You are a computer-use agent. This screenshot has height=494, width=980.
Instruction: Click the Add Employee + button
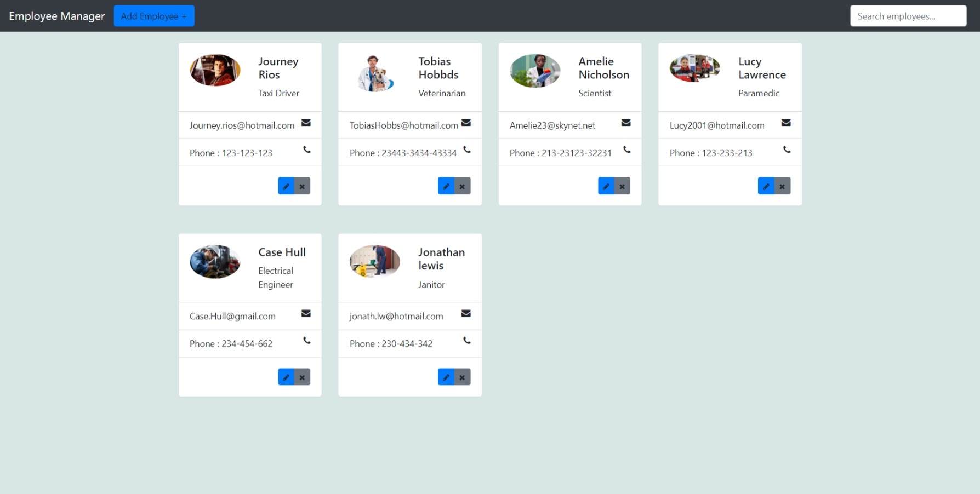click(154, 16)
